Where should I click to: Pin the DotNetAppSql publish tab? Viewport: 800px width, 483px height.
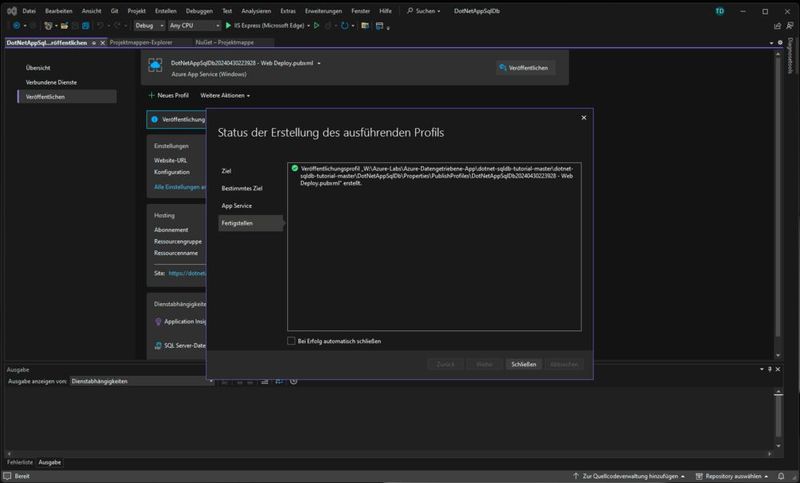pyautogui.click(x=94, y=43)
